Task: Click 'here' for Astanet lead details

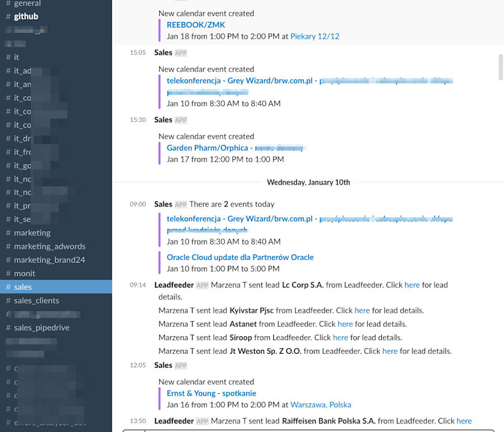Action: point(345,323)
